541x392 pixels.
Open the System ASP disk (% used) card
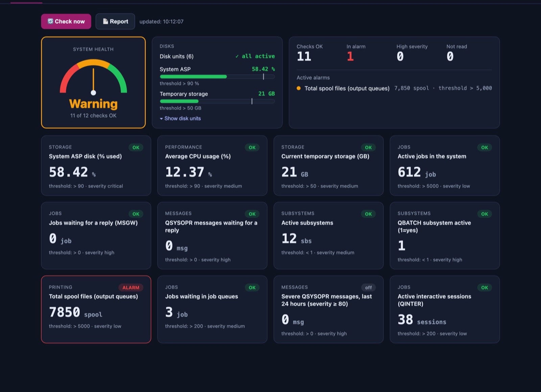point(96,166)
